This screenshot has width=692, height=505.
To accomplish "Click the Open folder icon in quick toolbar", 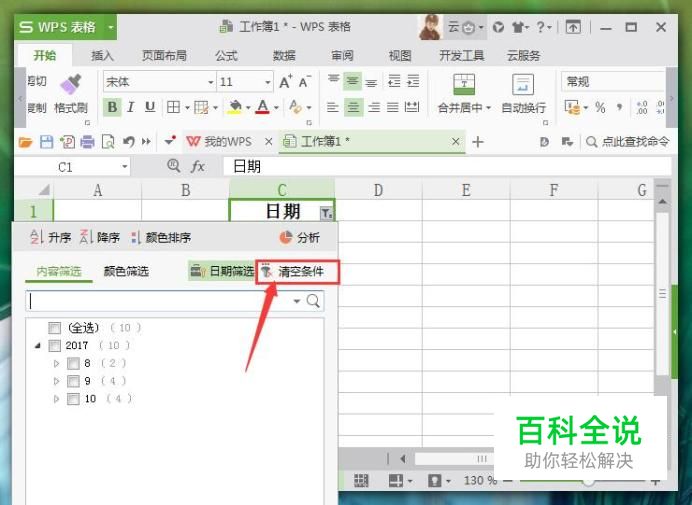I will tap(26, 142).
